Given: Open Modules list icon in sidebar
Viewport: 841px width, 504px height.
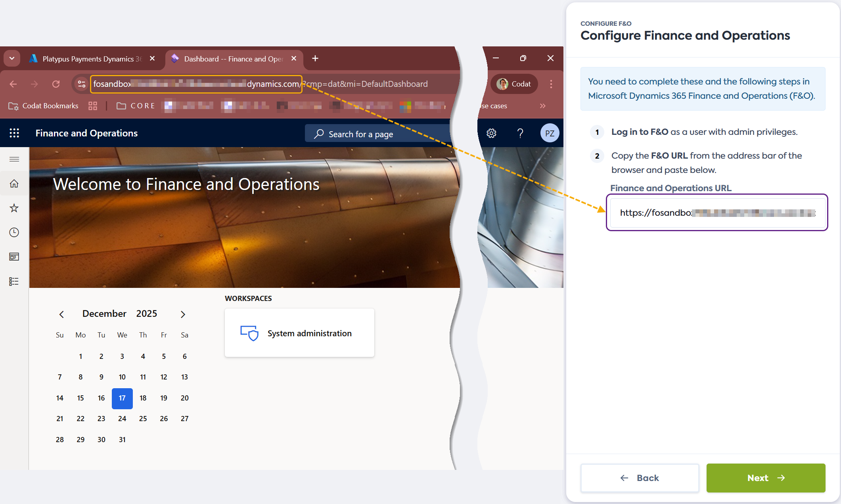Looking at the screenshot, I should [14, 282].
